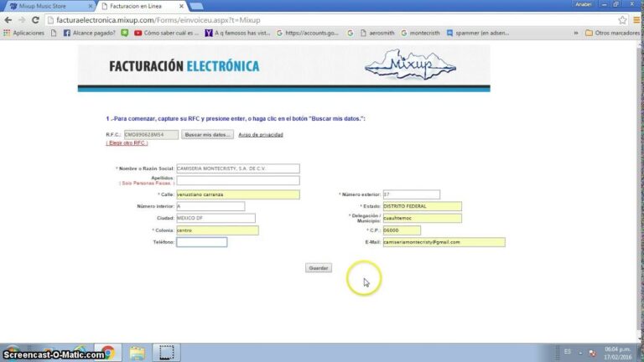Viewport: 644px width, 362px height.
Task: Click the C.P. field showing 06000
Action: (402, 230)
